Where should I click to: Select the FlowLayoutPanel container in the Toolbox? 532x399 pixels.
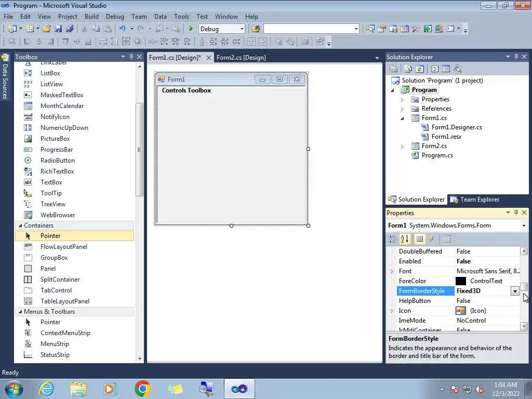pyautogui.click(x=63, y=247)
